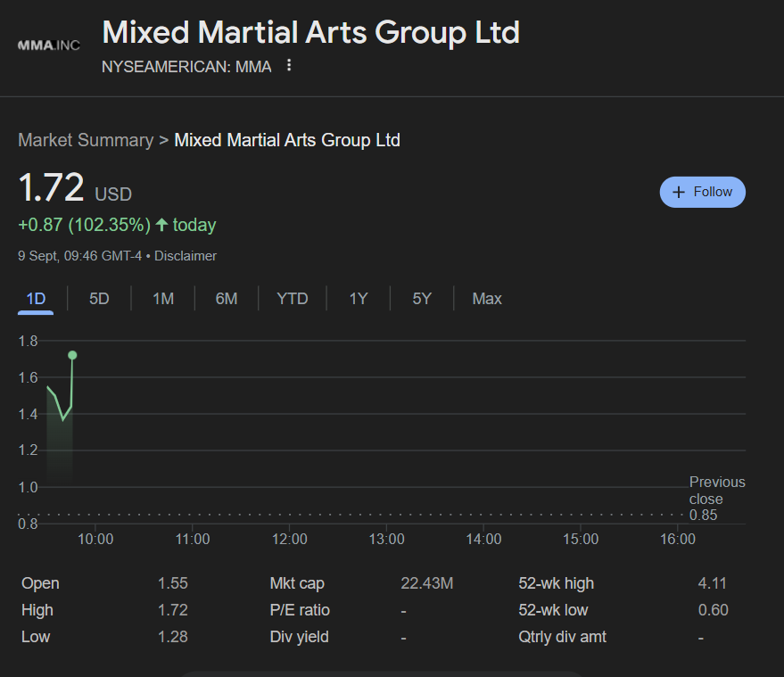This screenshot has width=784, height=677.
Task: Click the green current price chart dot
Action: 72,355
